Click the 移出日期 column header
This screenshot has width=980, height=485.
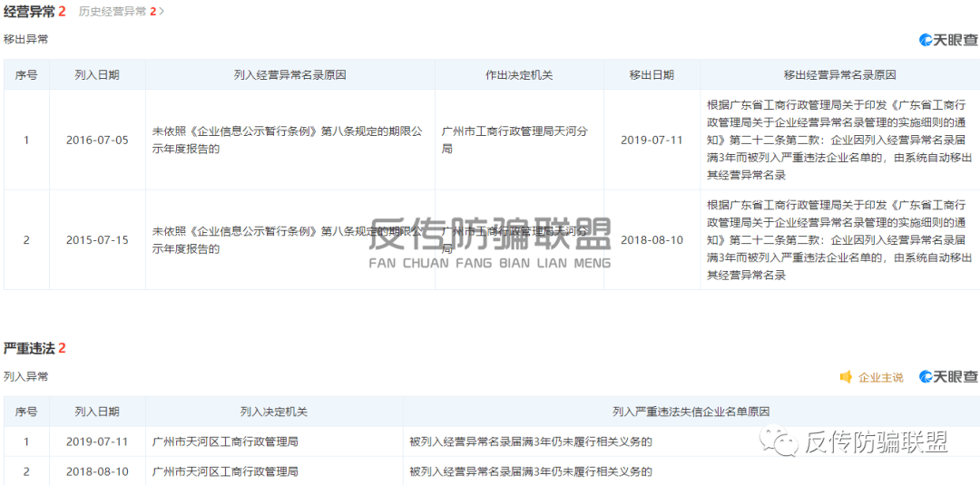coord(652,75)
